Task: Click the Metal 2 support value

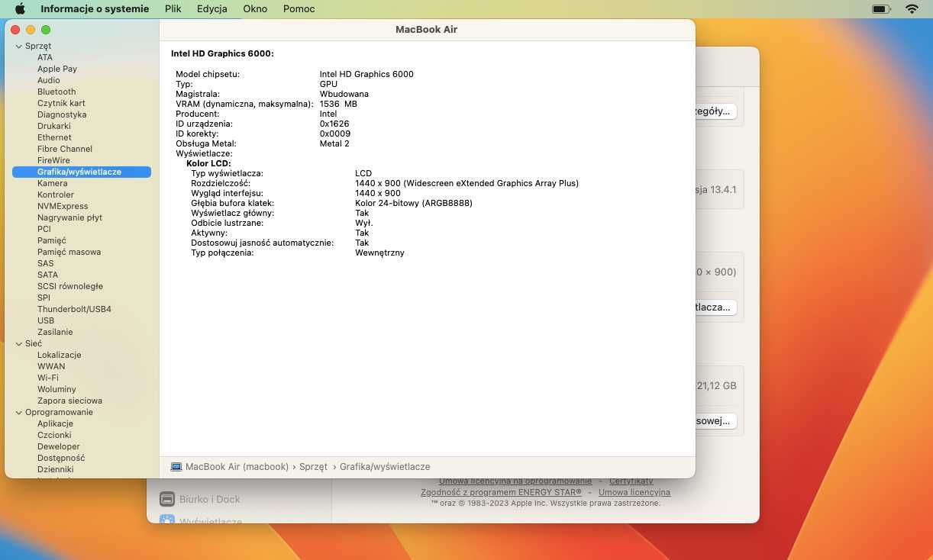Action: pos(334,143)
